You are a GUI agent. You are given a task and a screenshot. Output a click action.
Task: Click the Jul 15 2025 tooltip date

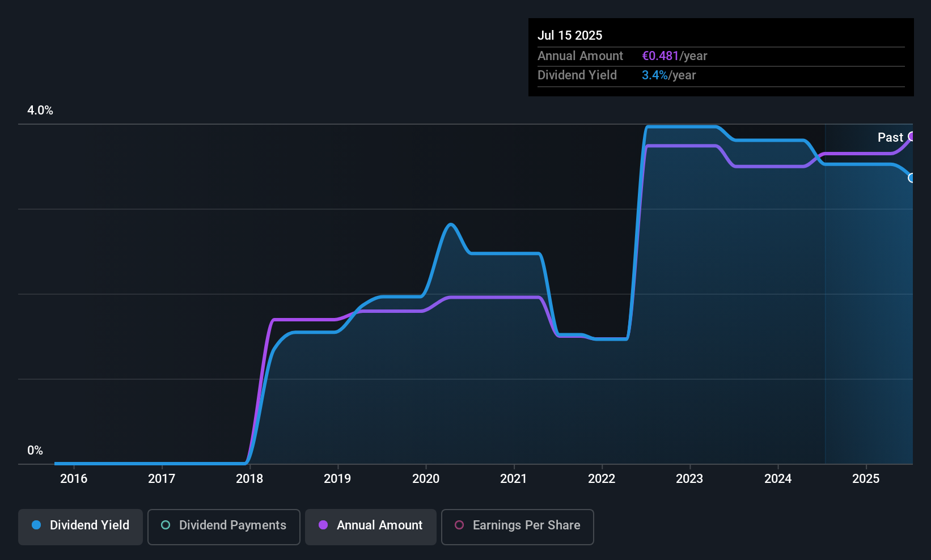click(570, 35)
